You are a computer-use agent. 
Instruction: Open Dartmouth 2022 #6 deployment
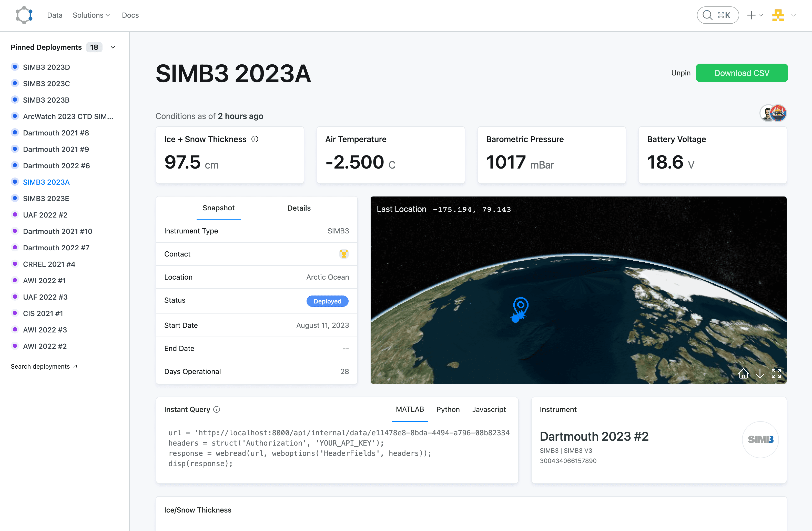[56, 166]
